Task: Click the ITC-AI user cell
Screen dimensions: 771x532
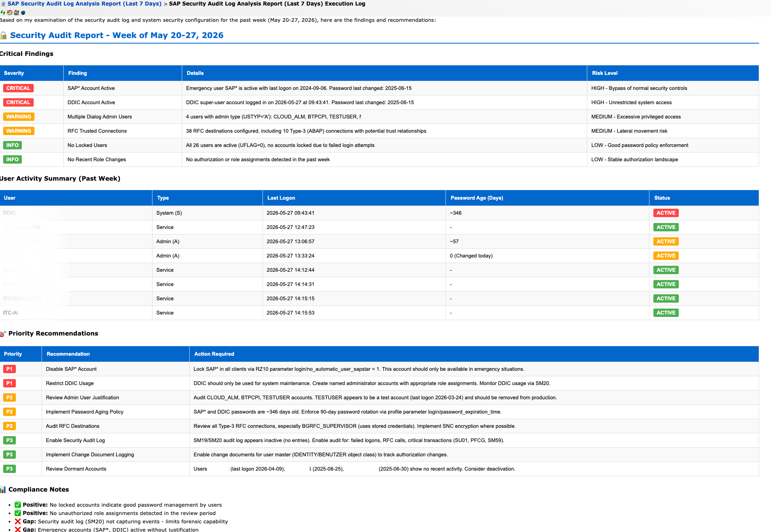Action: (76, 313)
